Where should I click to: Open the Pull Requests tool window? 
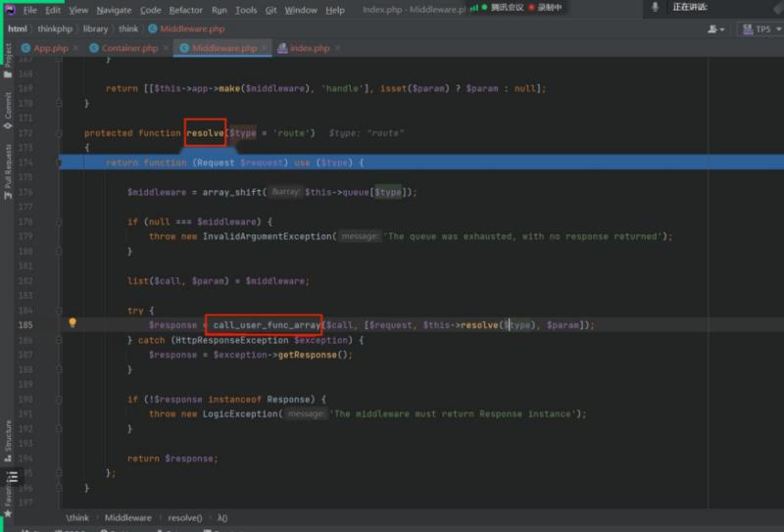click(x=8, y=172)
